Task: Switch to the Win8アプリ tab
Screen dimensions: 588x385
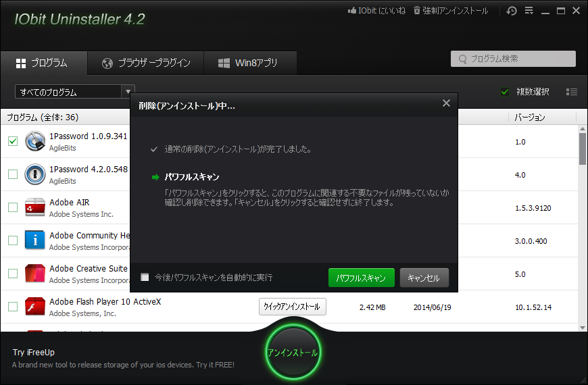Action: tap(250, 63)
